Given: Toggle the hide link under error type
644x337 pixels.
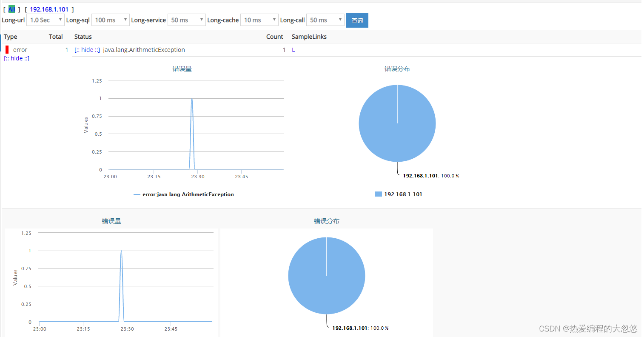Looking at the screenshot, I should (x=17, y=58).
